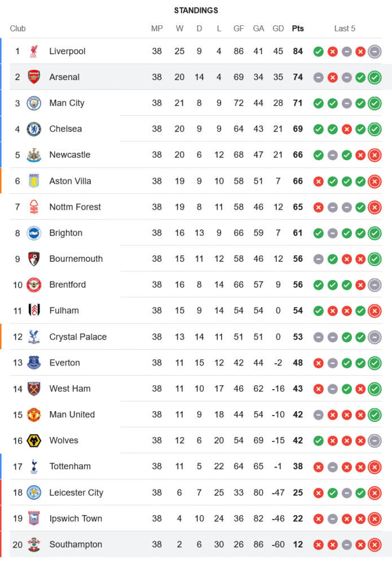This screenshot has height=564, width=392.
Task: Open the Nottm Forest team link
Action: click(75, 207)
